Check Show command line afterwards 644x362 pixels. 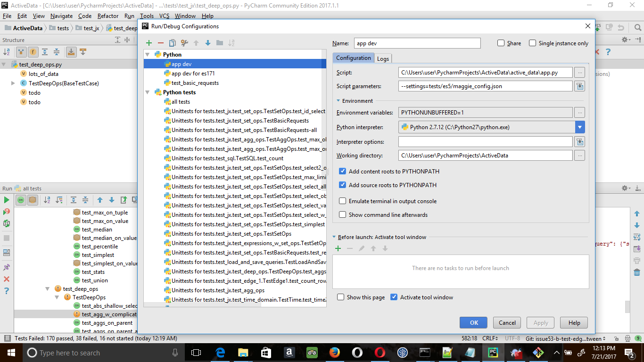(343, 214)
